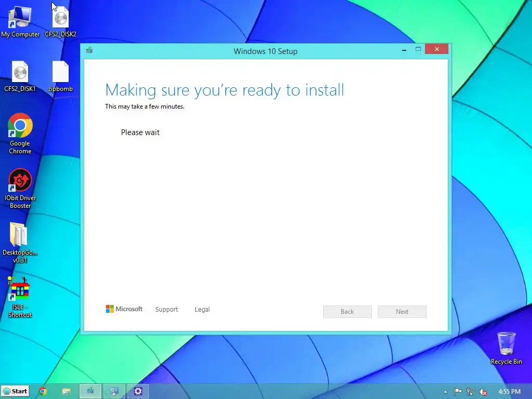Select the zipbomb file on desktop
Image resolution: width=532 pixels, height=399 pixels.
(60, 76)
